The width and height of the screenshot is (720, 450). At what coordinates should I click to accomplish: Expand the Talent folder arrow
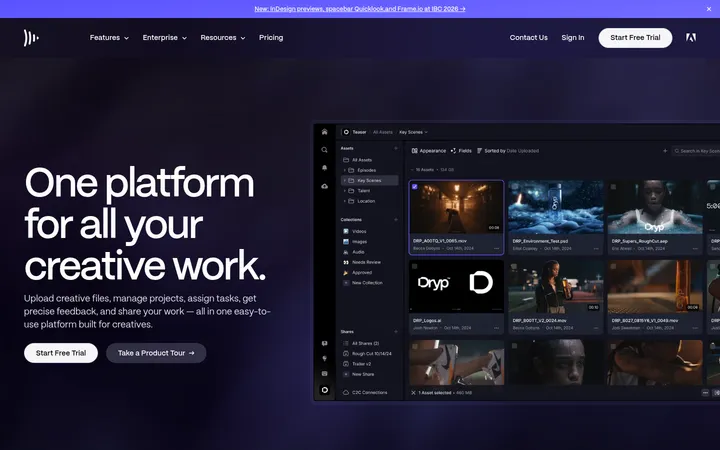pos(345,191)
